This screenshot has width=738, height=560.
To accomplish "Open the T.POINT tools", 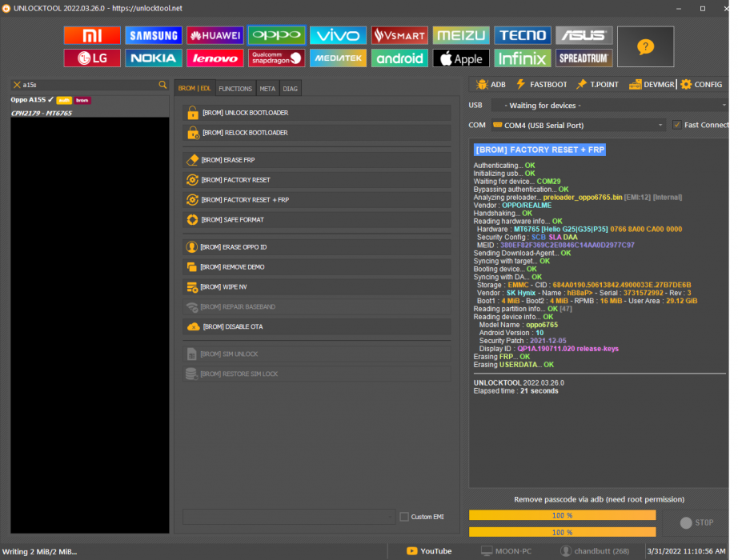I will click(x=597, y=84).
